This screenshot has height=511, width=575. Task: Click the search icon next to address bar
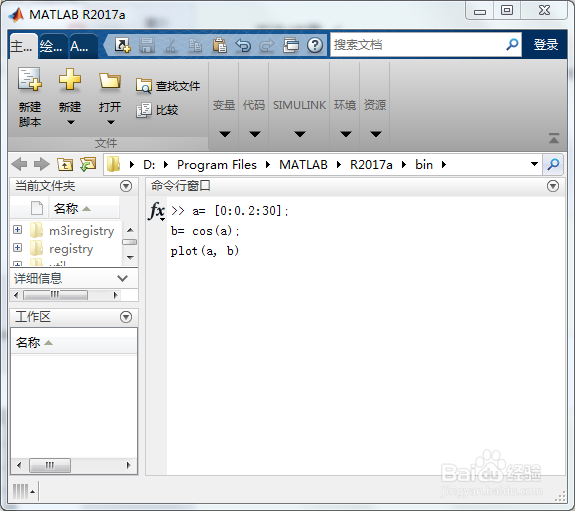point(553,164)
